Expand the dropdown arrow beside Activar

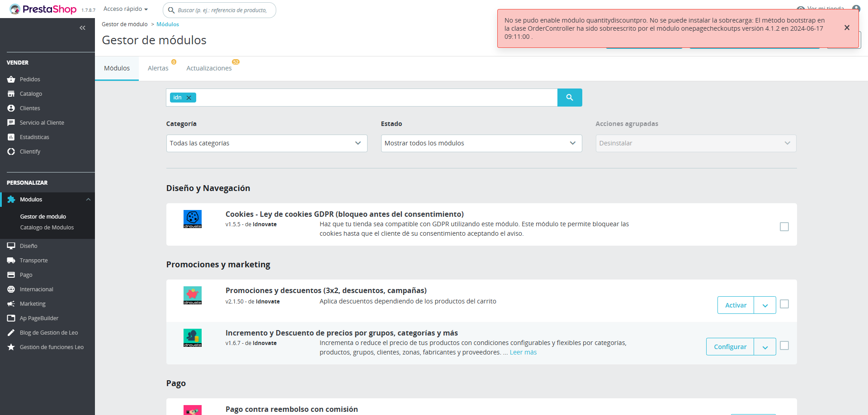tap(765, 305)
